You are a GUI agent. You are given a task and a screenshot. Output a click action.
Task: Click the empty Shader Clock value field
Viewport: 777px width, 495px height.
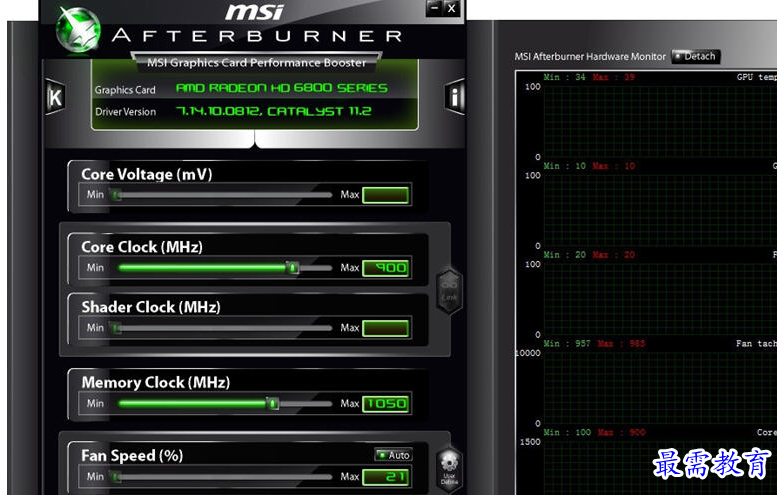click(x=386, y=328)
